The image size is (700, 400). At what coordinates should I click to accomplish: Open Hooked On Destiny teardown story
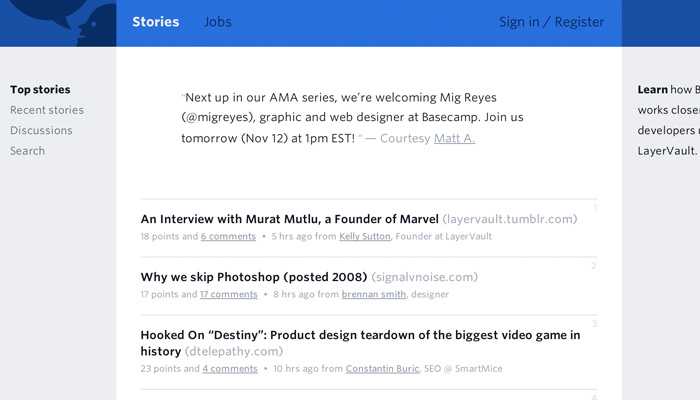click(360, 335)
